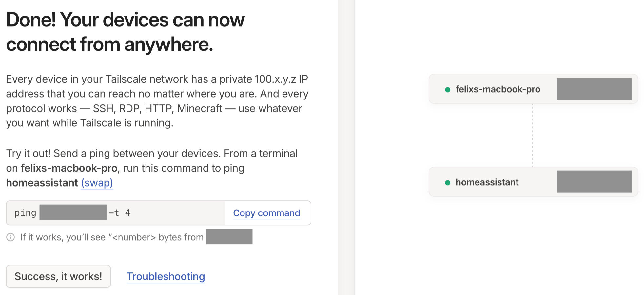Viewport: 644px width, 295px height.
Task: Click the hidden IP address on the felixs-macbook-pro card
Action: tap(594, 89)
